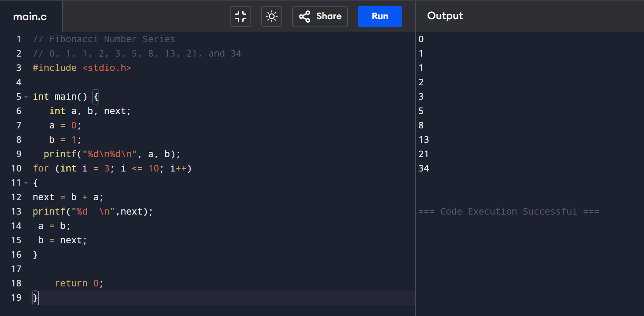
Task: Toggle light mode with the sun icon
Action: pyautogui.click(x=271, y=17)
